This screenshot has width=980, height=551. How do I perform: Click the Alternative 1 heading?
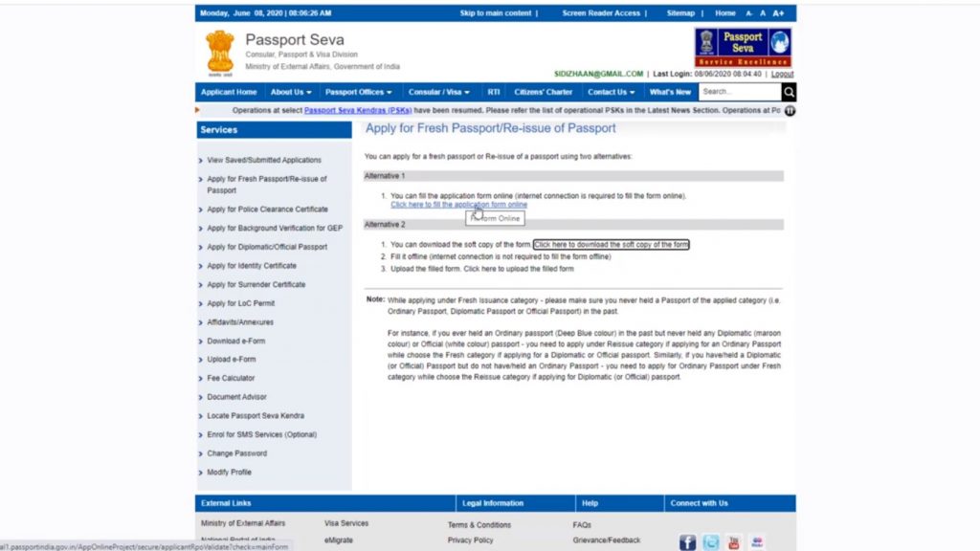coord(385,176)
